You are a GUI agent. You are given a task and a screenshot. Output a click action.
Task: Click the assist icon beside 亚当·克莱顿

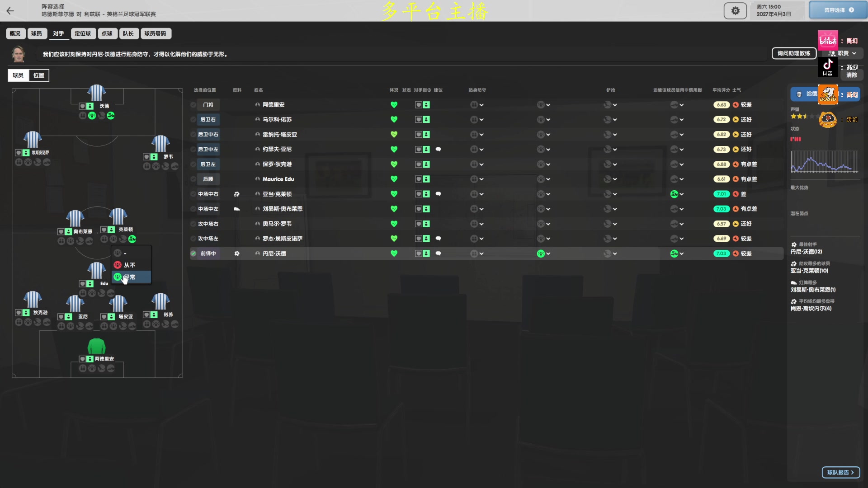point(236,194)
